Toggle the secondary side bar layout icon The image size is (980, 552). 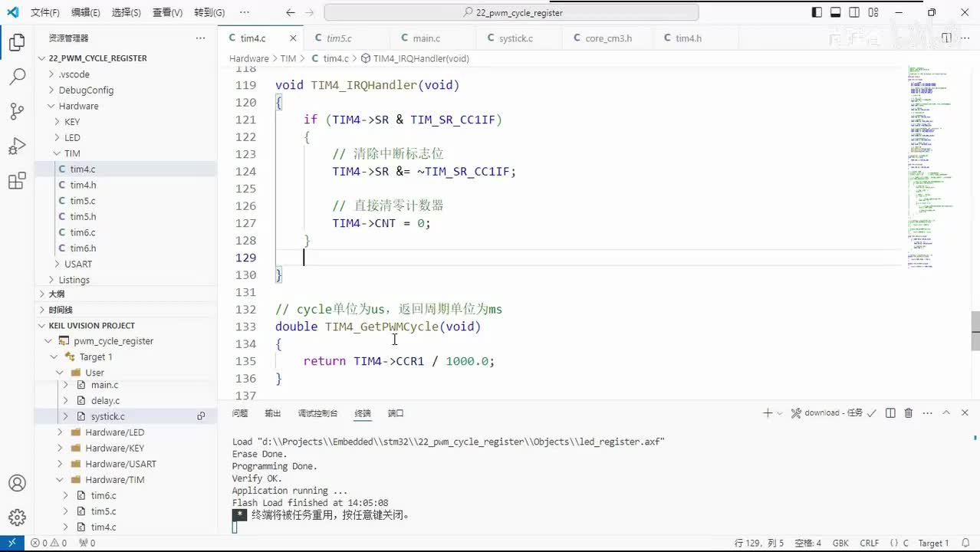coord(853,12)
